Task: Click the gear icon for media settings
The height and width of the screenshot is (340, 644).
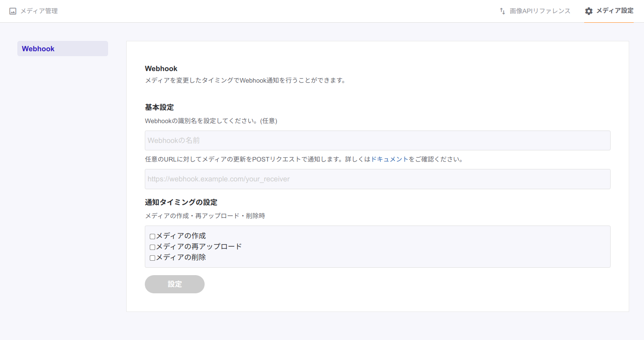Action: tap(589, 11)
